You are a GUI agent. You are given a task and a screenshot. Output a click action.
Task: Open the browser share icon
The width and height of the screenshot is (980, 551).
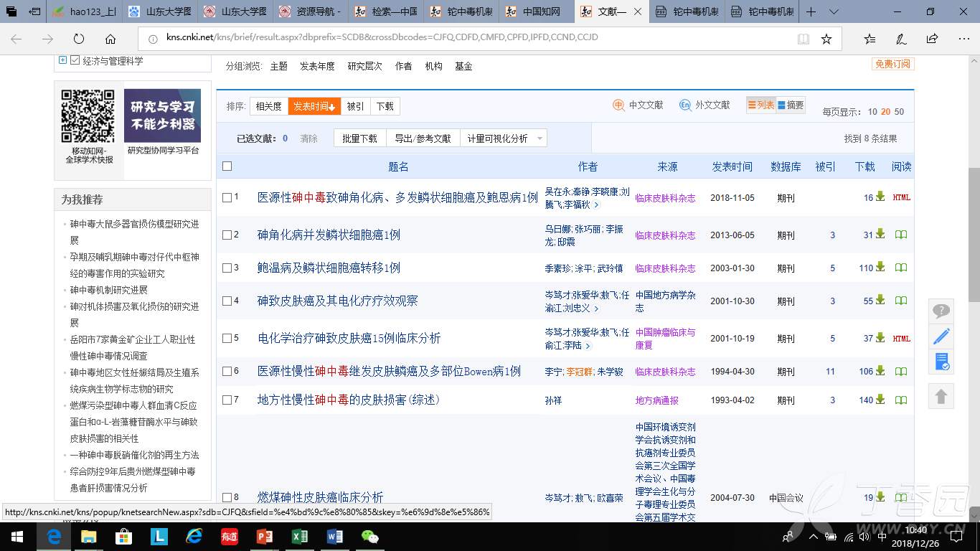click(932, 38)
